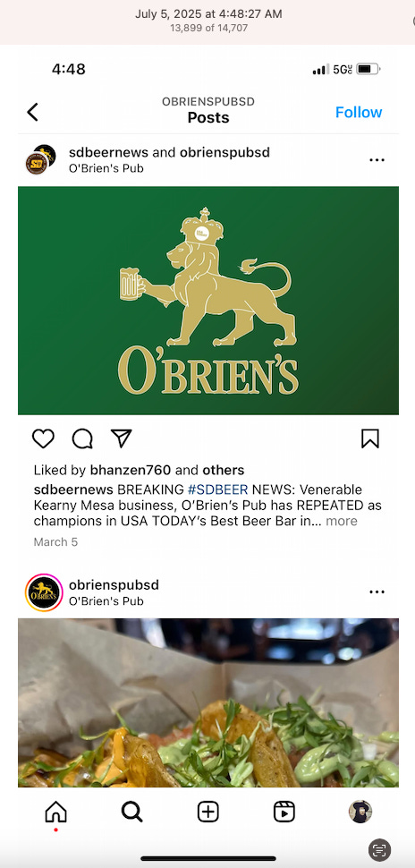Image resolution: width=415 pixels, height=868 pixels.
Task: Share the sdbeernews post via paper plane
Action: [121, 438]
